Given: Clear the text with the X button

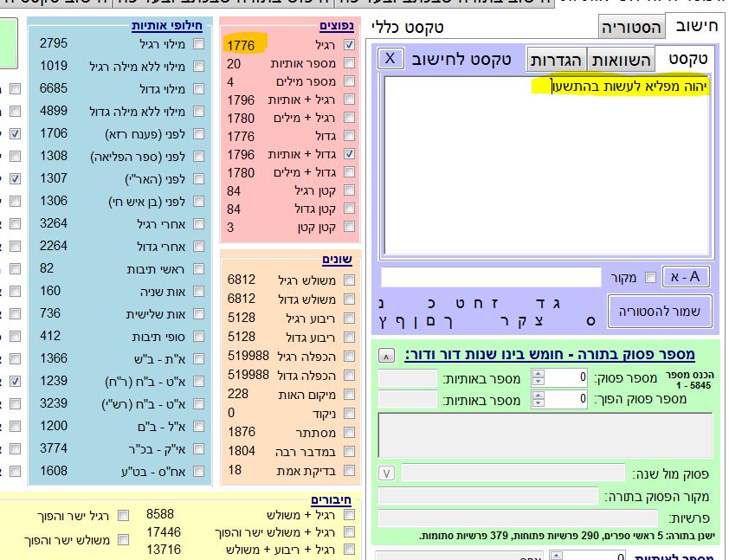Looking at the screenshot, I should [x=390, y=58].
